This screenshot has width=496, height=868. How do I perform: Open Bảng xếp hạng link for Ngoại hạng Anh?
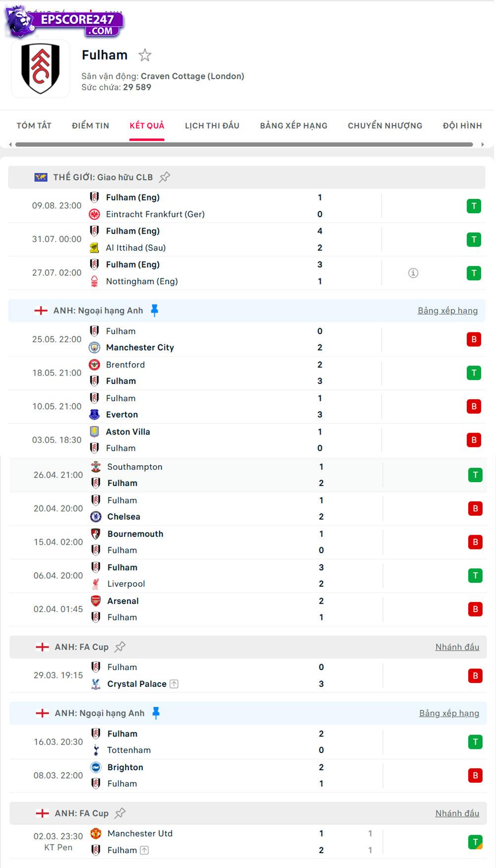coord(447,310)
